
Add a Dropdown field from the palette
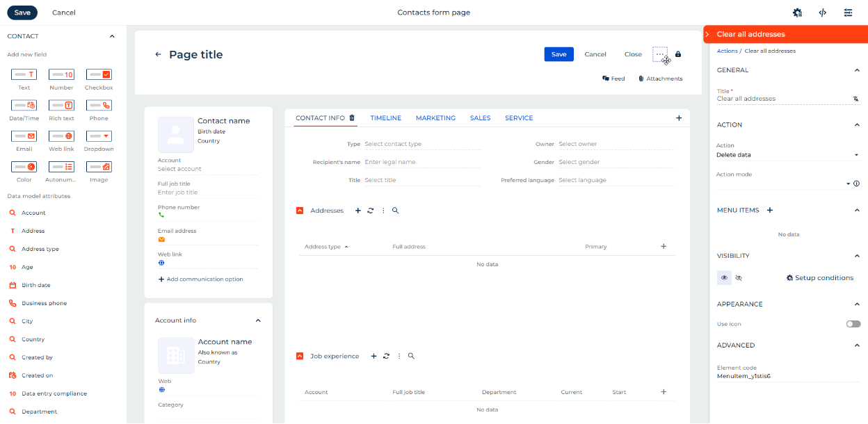pos(98,136)
